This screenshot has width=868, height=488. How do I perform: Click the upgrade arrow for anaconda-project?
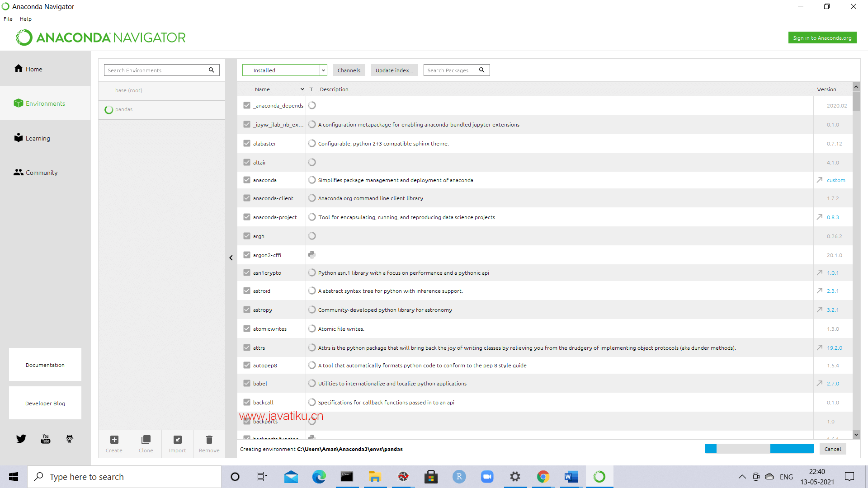point(819,217)
